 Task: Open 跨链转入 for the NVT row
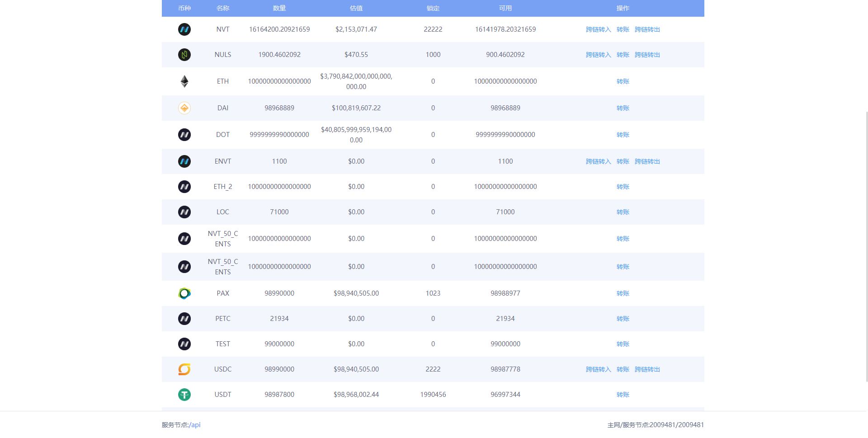click(598, 29)
